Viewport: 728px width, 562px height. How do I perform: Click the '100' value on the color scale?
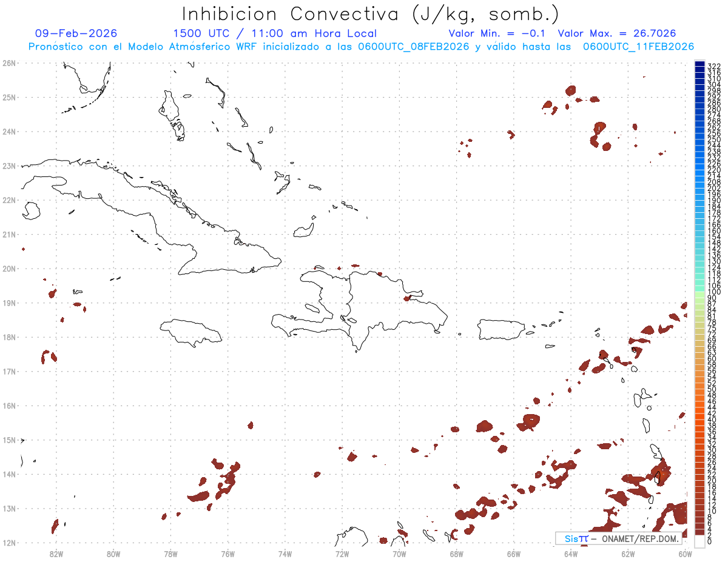point(714,292)
